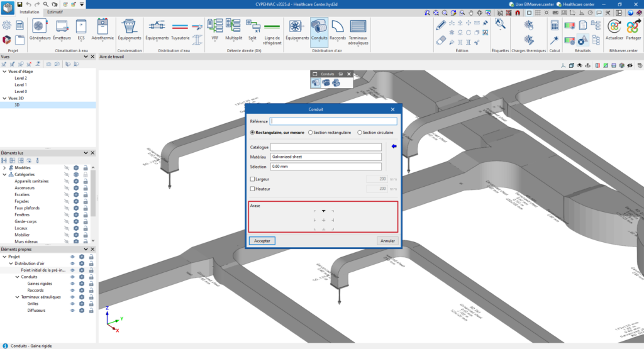Viewport: 644px width, 349px height.
Task: Click the Annuler button
Action: coord(387,241)
